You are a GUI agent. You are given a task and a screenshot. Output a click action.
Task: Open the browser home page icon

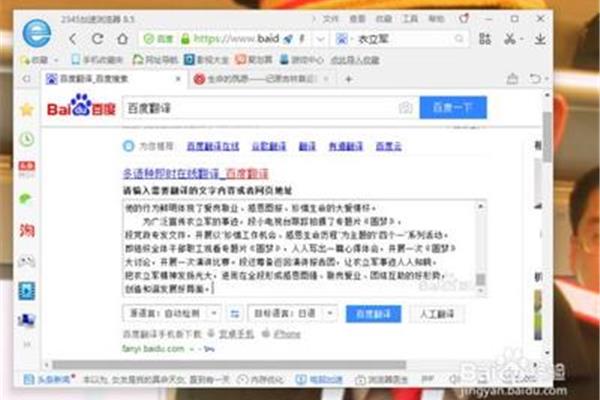122,39
